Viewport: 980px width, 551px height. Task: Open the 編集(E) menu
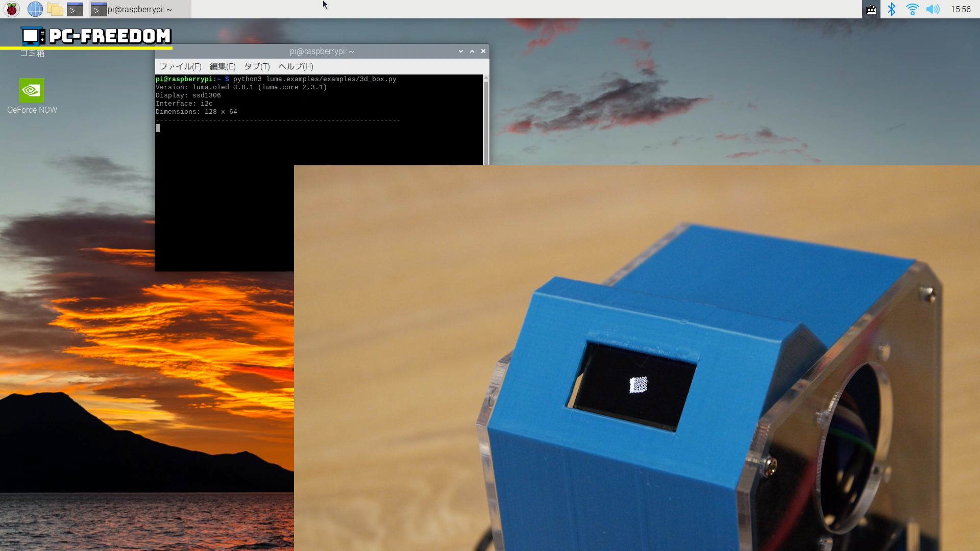[x=223, y=66]
